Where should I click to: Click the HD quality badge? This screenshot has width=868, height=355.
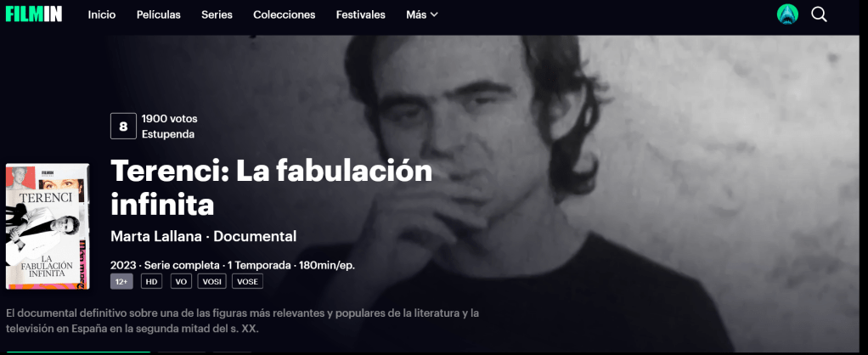[x=152, y=281]
